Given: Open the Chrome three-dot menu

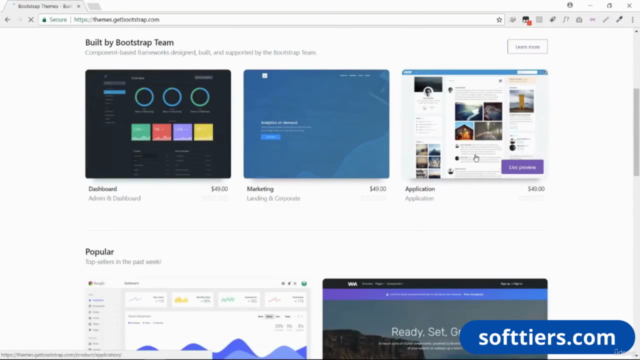Looking at the screenshot, I should pos(632,20).
